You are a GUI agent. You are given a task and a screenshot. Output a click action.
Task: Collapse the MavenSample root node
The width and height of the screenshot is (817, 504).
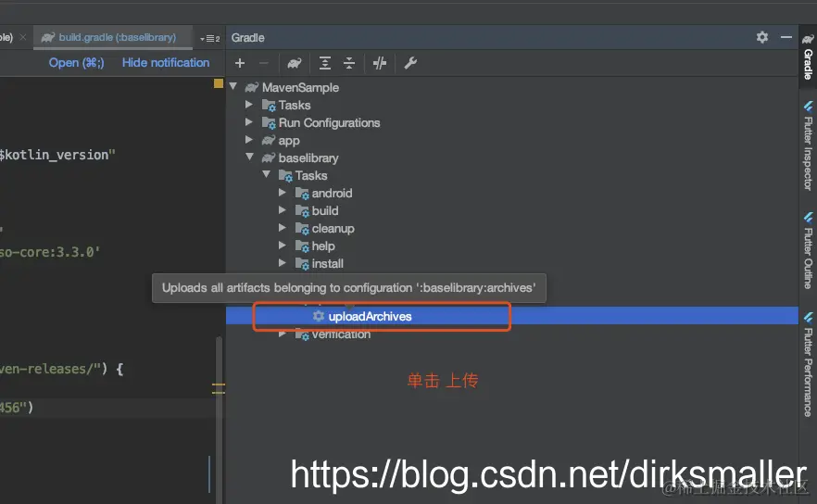[x=233, y=86]
